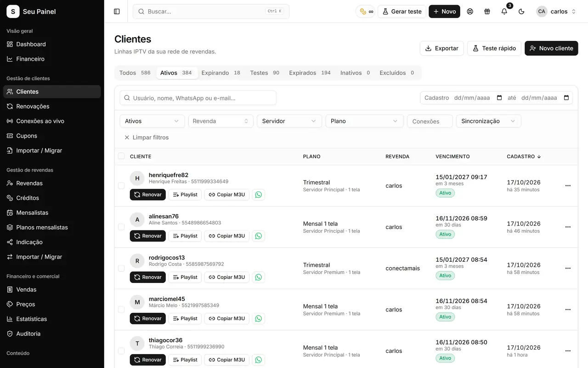
Task: Open WhatsApp for rodrigocos13
Action: (259, 277)
